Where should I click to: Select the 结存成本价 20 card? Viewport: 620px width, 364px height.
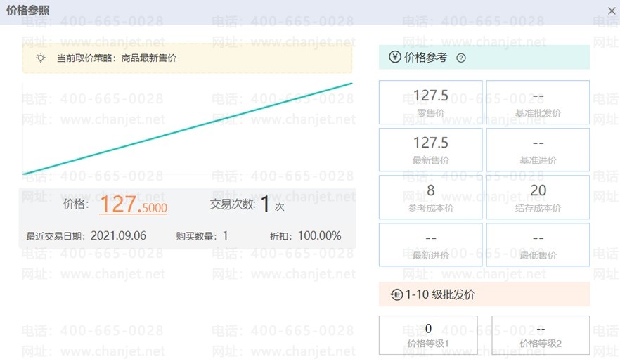tap(538, 197)
